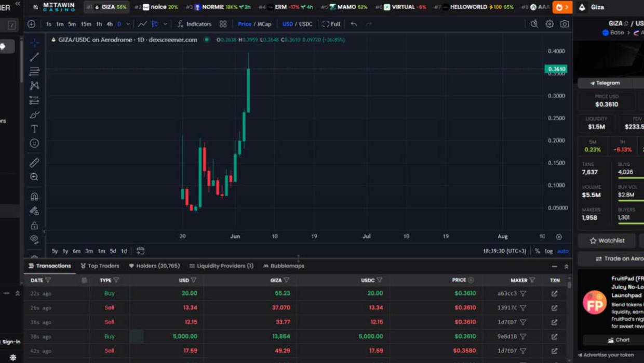Image resolution: width=644 pixels, height=363 pixels.
Task: Select the trend line drawing tool
Action: tap(34, 57)
